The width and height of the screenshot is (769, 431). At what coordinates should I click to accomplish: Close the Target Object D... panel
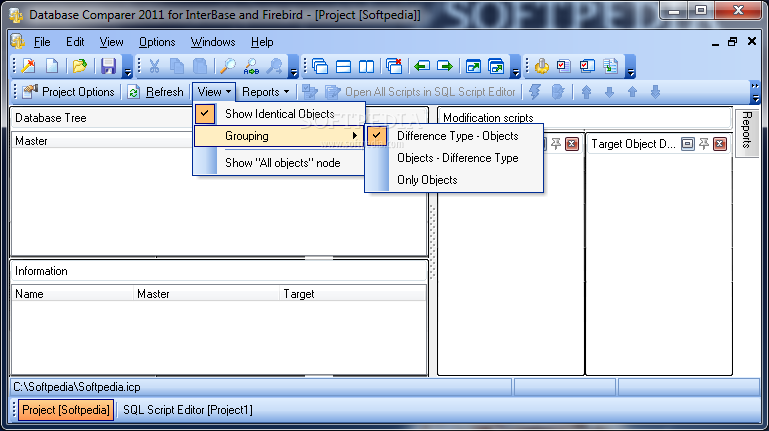(x=720, y=144)
